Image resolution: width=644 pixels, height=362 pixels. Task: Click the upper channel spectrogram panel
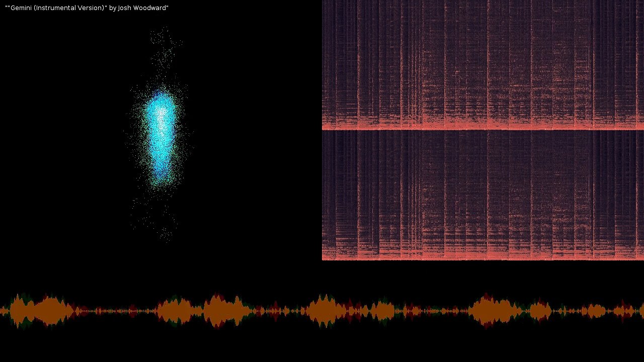(483, 65)
